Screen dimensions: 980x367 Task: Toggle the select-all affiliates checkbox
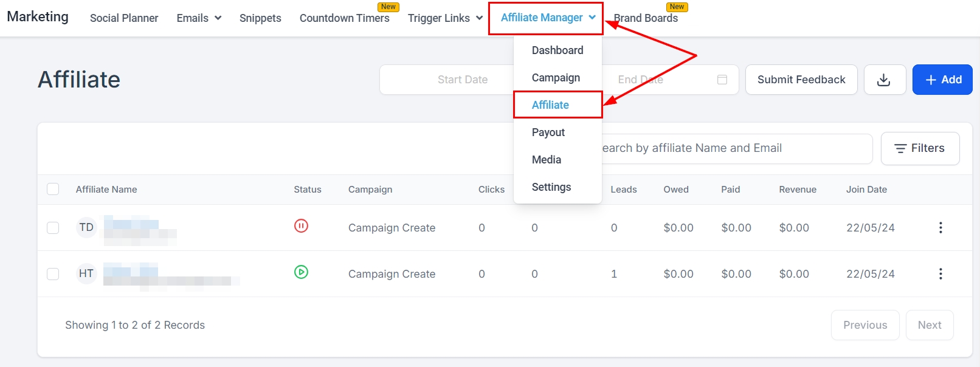point(53,189)
